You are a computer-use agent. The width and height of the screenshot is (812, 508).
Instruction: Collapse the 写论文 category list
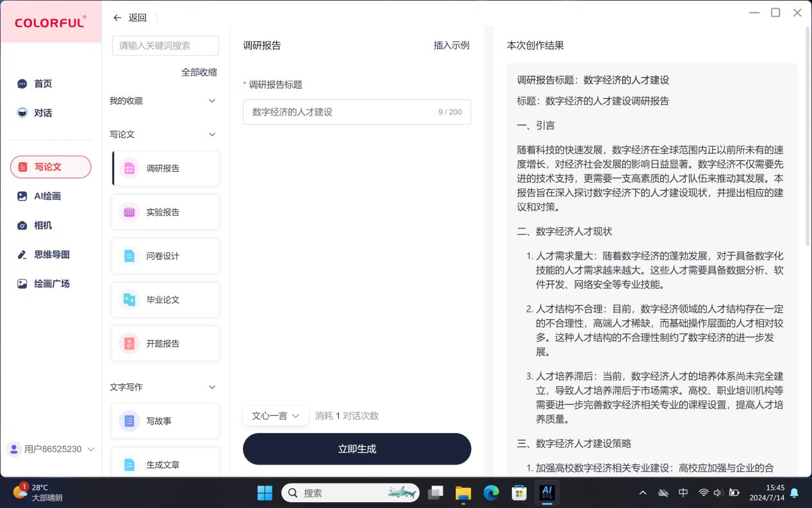click(x=211, y=134)
